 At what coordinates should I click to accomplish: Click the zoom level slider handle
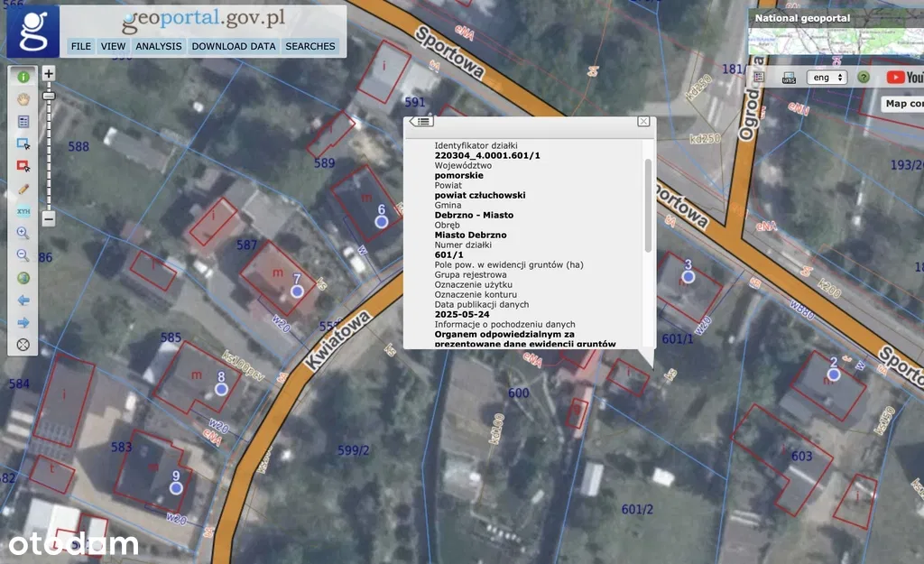click(49, 95)
